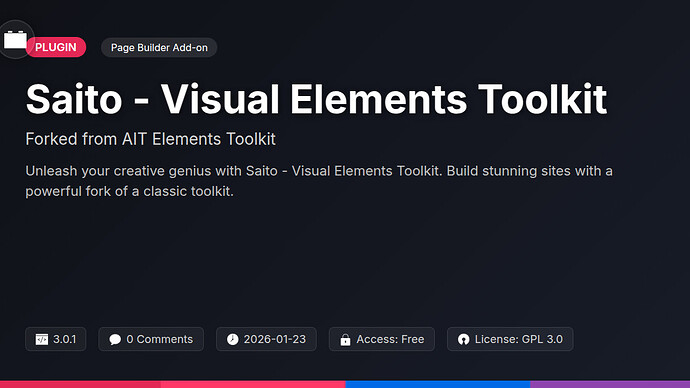The image size is (690, 388).
Task: Click the Forked from AIT Elements Toolkit subtitle
Action: [150, 139]
